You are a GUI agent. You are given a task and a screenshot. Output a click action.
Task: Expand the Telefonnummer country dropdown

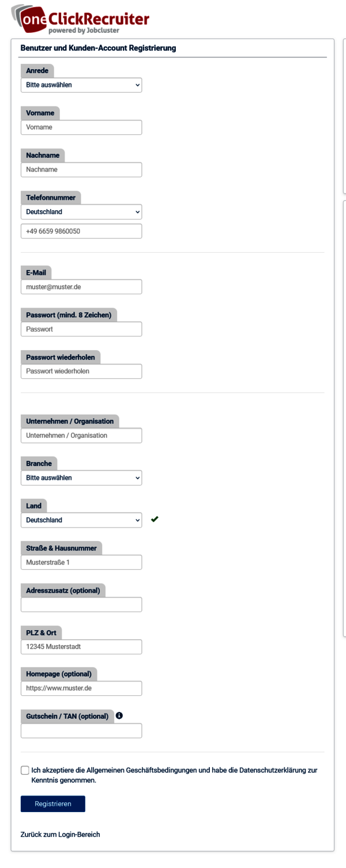pos(81,211)
